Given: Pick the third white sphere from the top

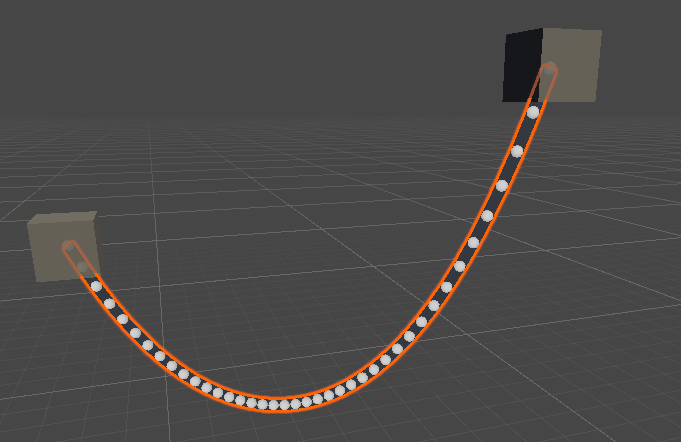Looking at the screenshot, I should (502, 186).
